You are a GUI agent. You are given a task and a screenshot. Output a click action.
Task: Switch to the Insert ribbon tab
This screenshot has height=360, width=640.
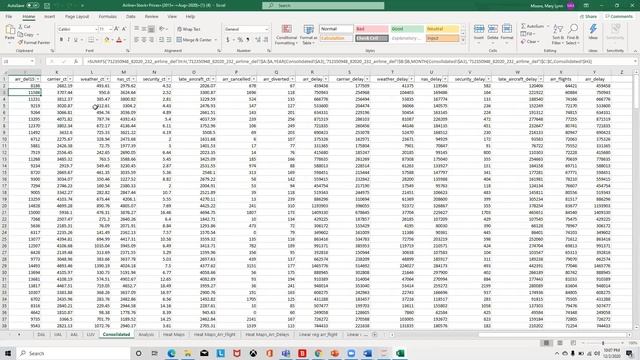[49, 17]
